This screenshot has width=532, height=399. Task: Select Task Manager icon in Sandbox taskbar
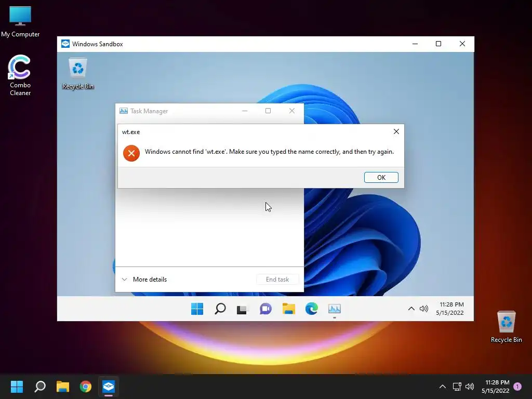point(334,309)
